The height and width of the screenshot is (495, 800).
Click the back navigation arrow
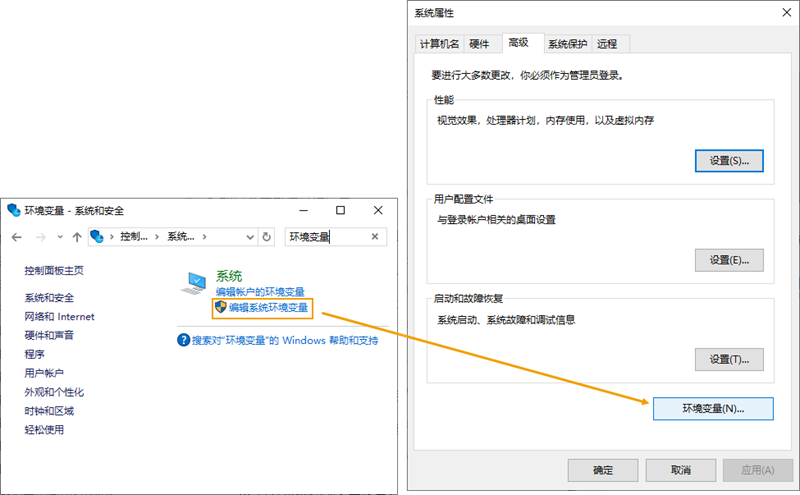16,237
